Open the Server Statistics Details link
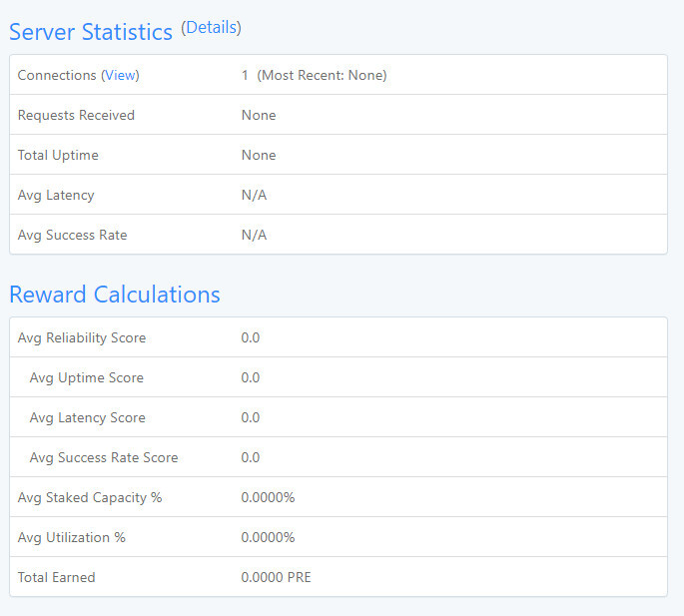This screenshot has width=684, height=616. coord(211,28)
